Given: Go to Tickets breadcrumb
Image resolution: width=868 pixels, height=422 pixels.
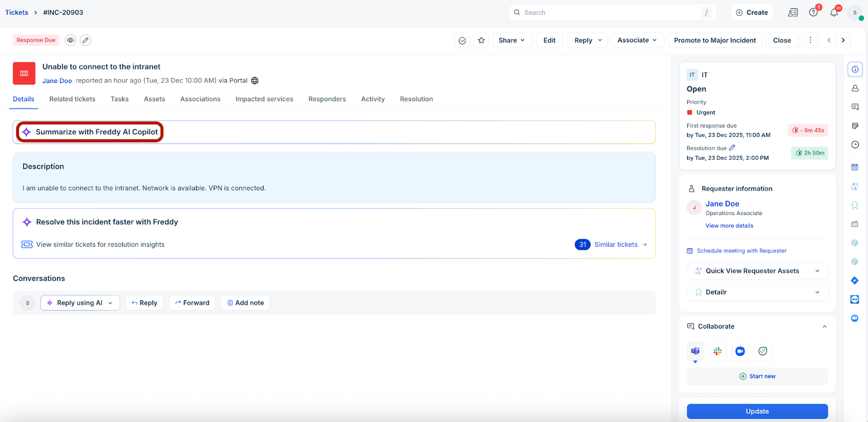Looking at the screenshot, I should [x=17, y=12].
